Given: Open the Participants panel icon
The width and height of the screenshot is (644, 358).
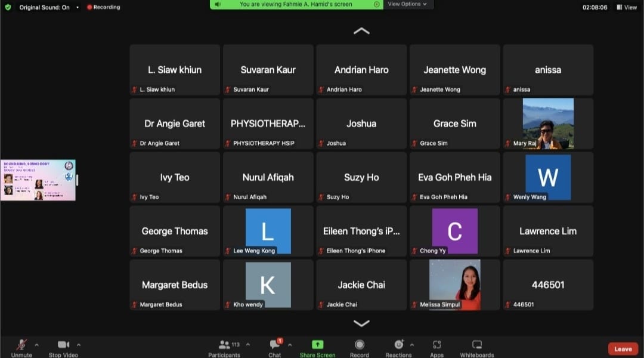Looking at the screenshot, I should [225, 345].
